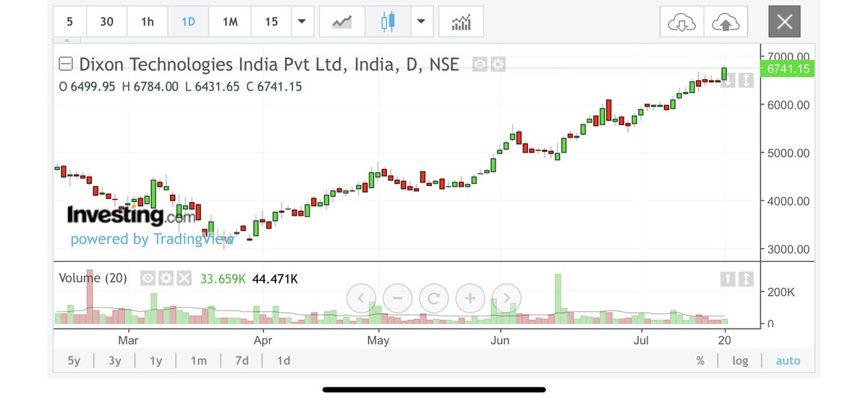Set range to 1m
The image size is (868, 401).
[198, 360]
